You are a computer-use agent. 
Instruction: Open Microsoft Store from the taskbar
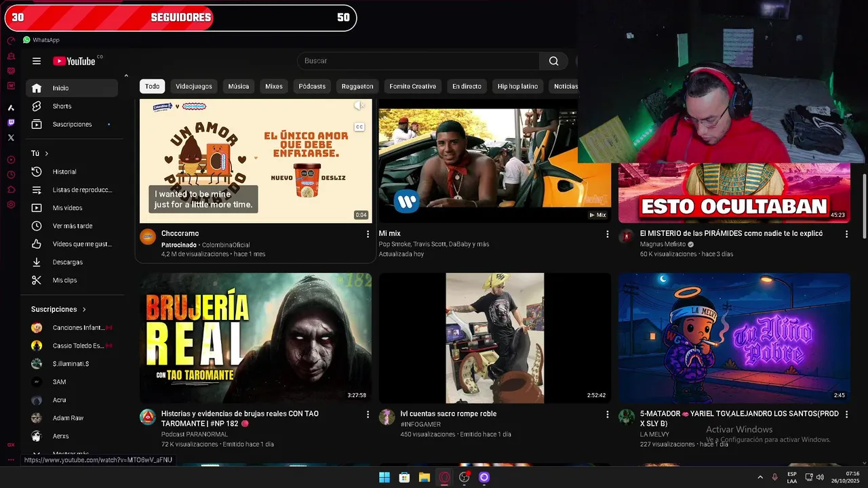(404, 478)
